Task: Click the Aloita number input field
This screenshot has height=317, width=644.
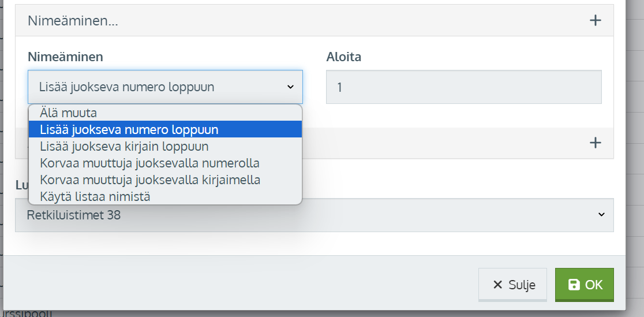Action: (x=463, y=87)
